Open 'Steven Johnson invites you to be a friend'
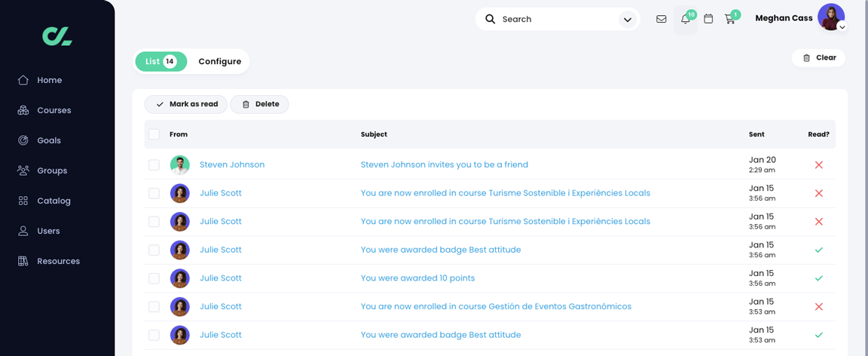The height and width of the screenshot is (356, 868). click(x=445, y=164)
